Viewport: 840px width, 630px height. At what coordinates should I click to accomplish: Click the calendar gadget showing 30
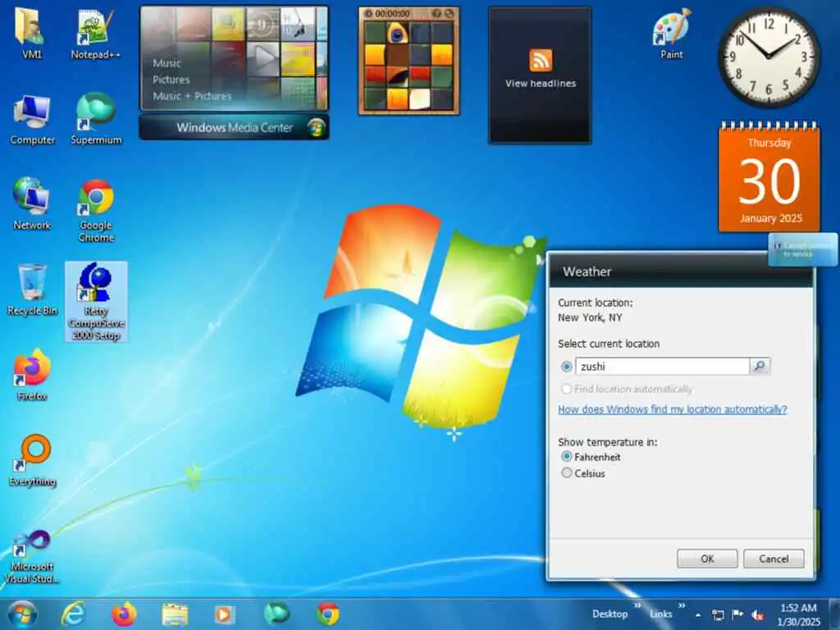coord(769,177)
